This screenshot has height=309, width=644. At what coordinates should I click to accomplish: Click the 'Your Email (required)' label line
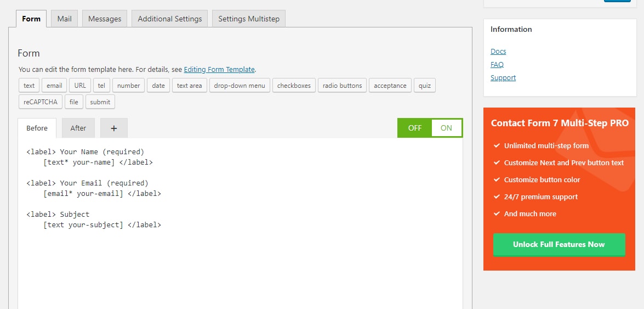pos(88,183)
